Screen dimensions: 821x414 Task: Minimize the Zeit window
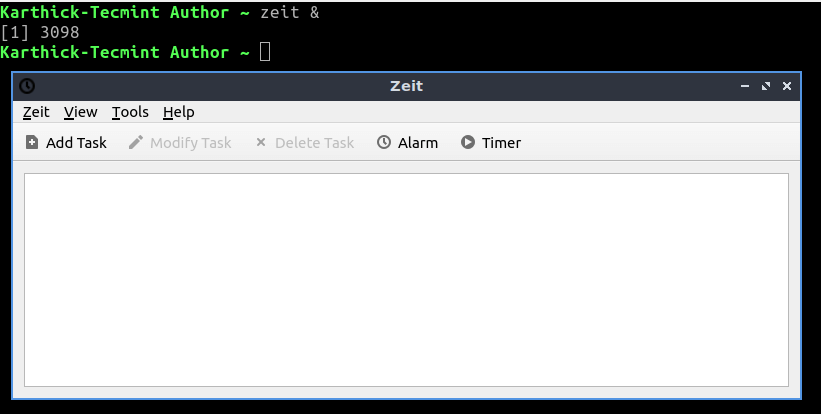click(x=745, y=86)
